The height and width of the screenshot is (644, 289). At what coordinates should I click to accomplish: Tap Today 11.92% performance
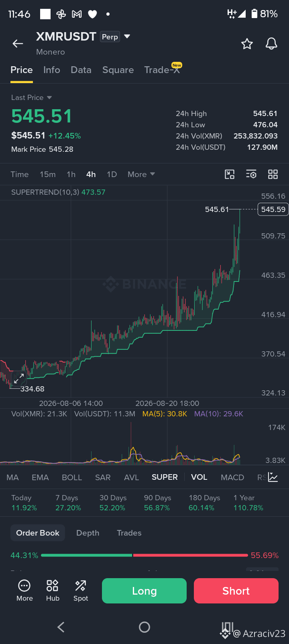pyautogui.click(x=24, y=503)
